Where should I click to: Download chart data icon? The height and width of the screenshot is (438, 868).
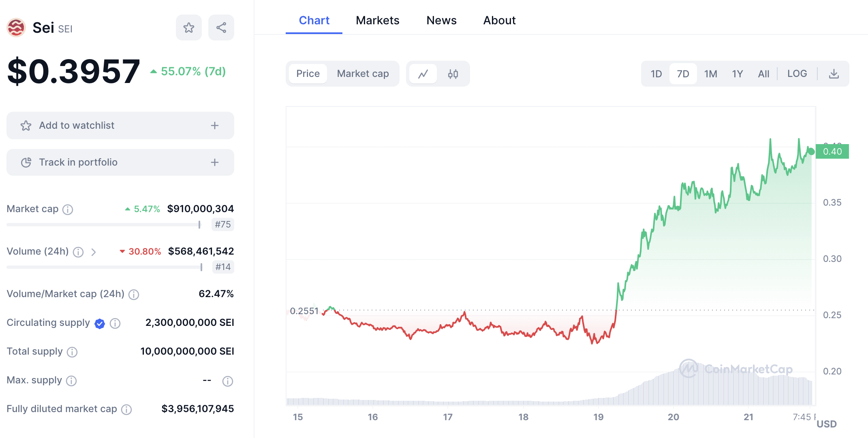tap(834, 74)
